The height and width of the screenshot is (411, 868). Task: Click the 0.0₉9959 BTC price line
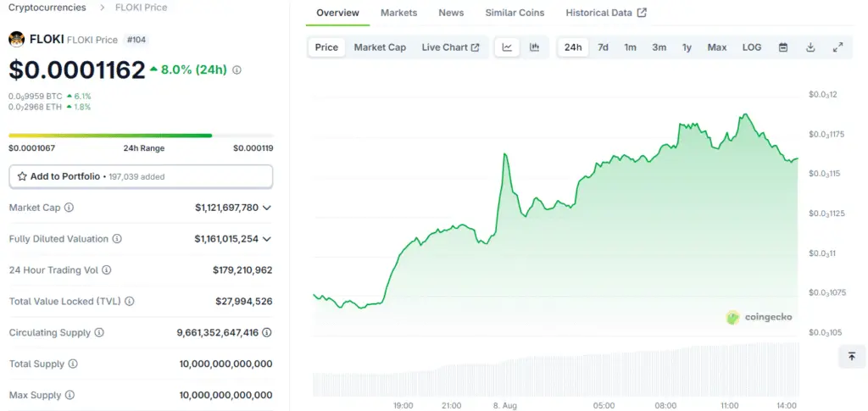coord(49,97)
